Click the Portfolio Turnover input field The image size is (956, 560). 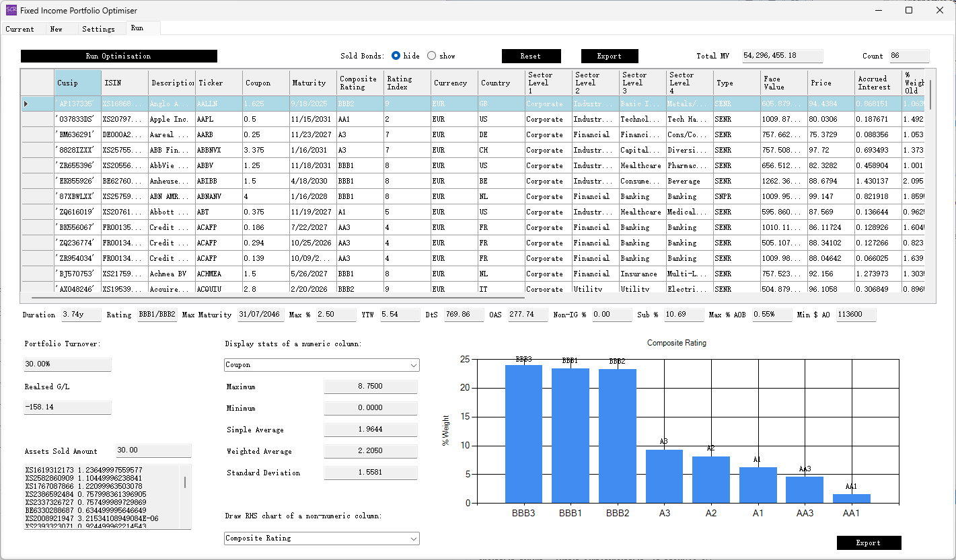point(67,364)
